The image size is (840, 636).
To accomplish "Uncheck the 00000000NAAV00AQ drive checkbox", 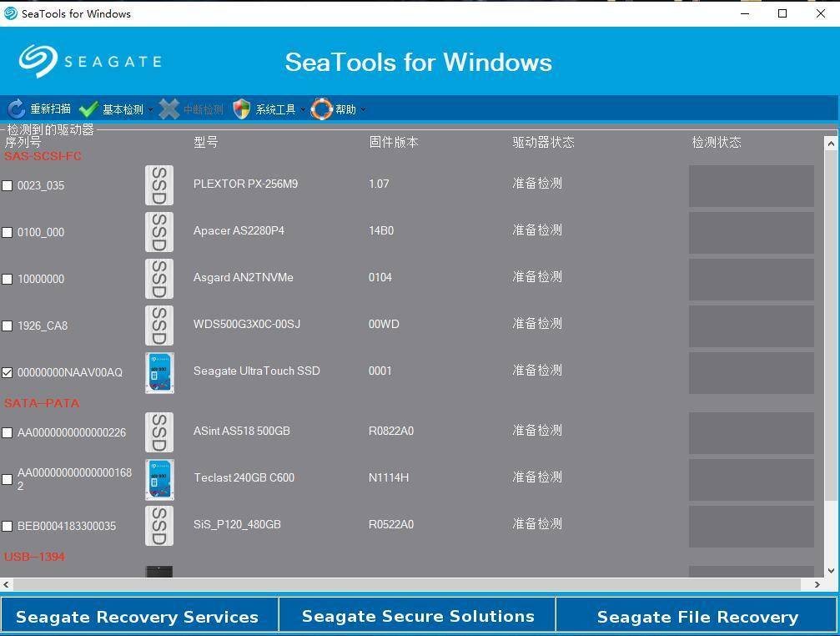I will 8,372.
